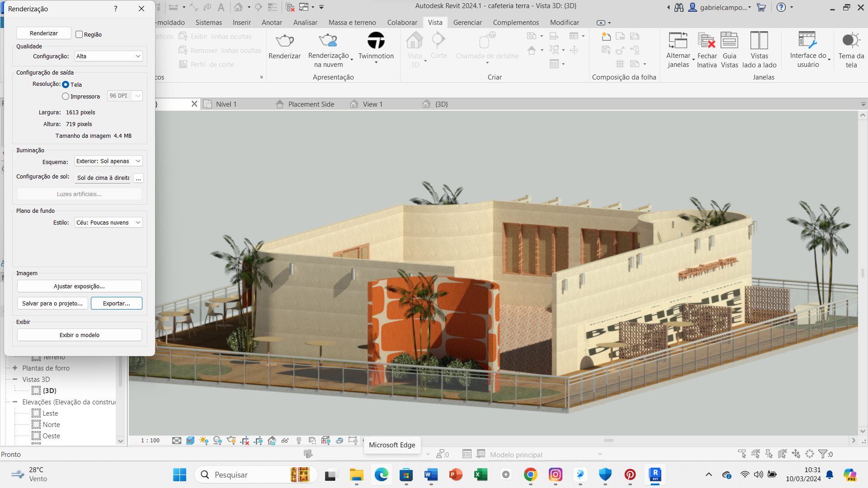Click the Alternar janelas icon
868x488 pixels.
tap(678, 41)
